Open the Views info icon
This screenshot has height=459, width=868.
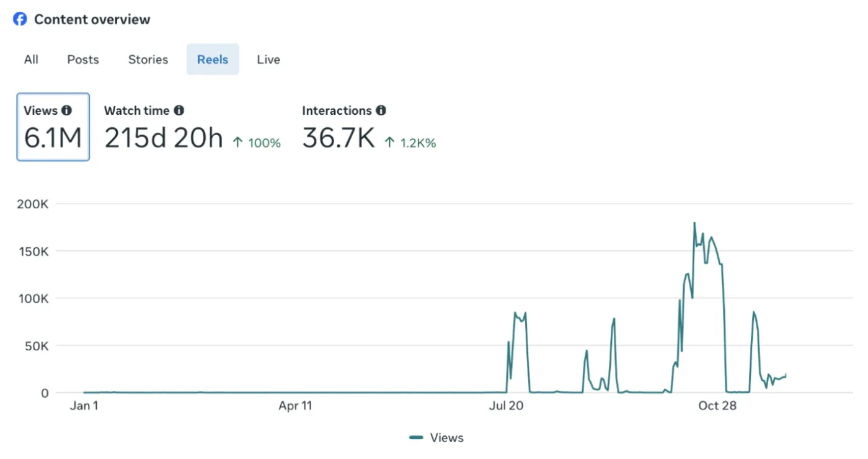click(x=66, y=110)
